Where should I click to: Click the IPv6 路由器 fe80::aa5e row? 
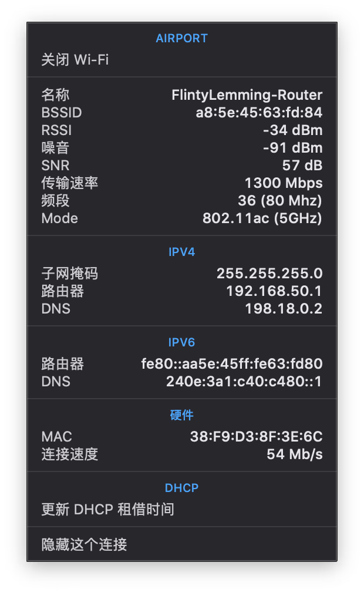point(182,364)
